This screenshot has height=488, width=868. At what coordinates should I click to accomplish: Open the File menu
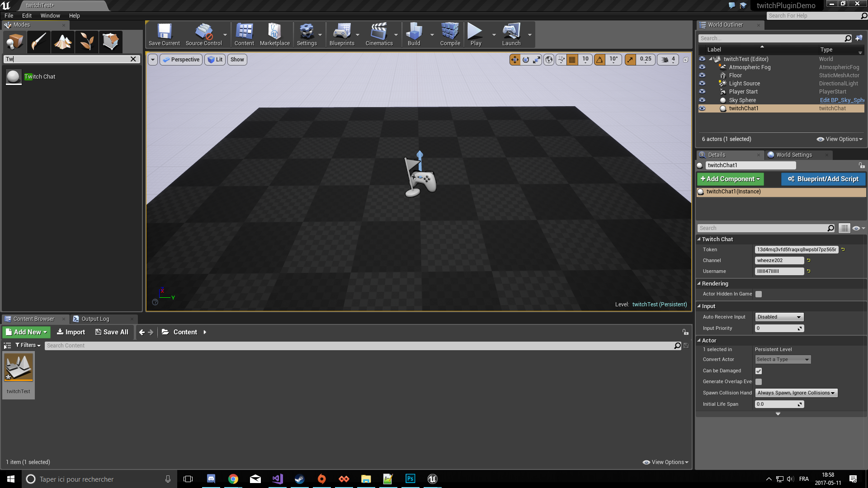click(9, 15)
